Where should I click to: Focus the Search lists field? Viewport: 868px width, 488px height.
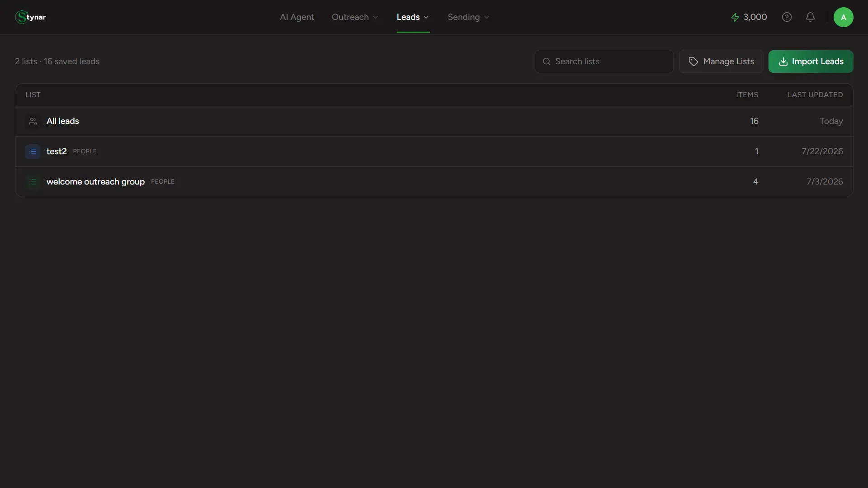click(x=604, y=62)
